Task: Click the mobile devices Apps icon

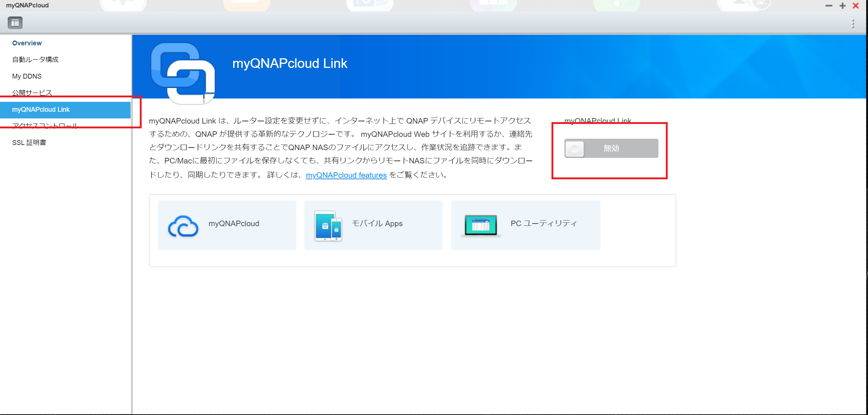Action: click(328, 225)
